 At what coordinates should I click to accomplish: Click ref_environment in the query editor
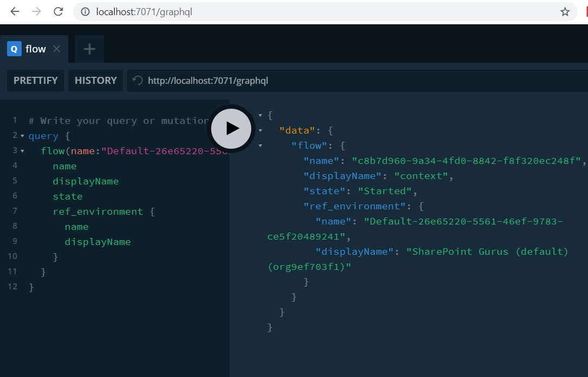click(97, 211)
